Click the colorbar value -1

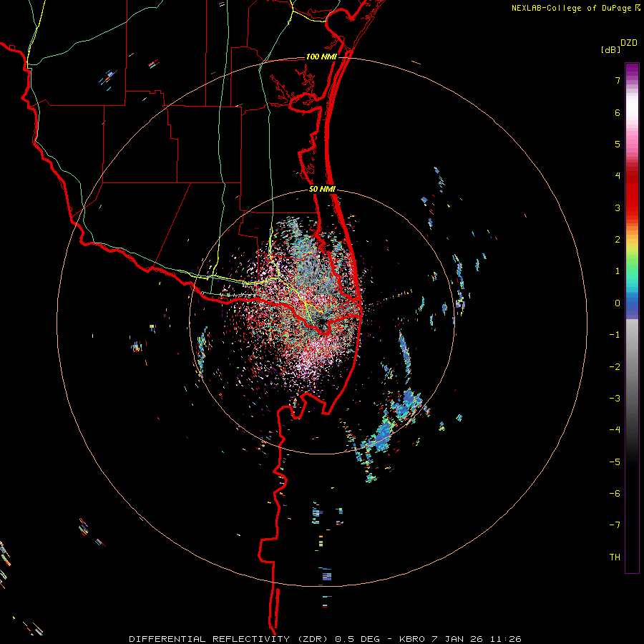[615, 335]
